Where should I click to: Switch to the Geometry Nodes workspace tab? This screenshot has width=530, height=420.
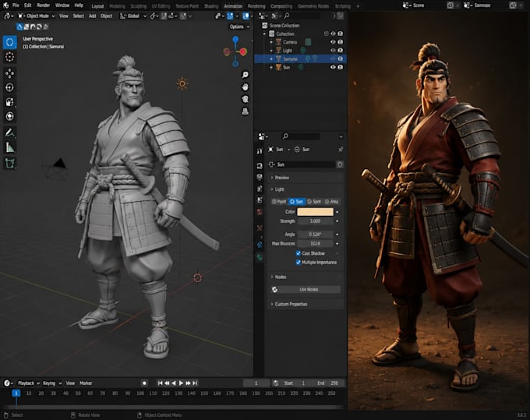click(x=313, y=6)
